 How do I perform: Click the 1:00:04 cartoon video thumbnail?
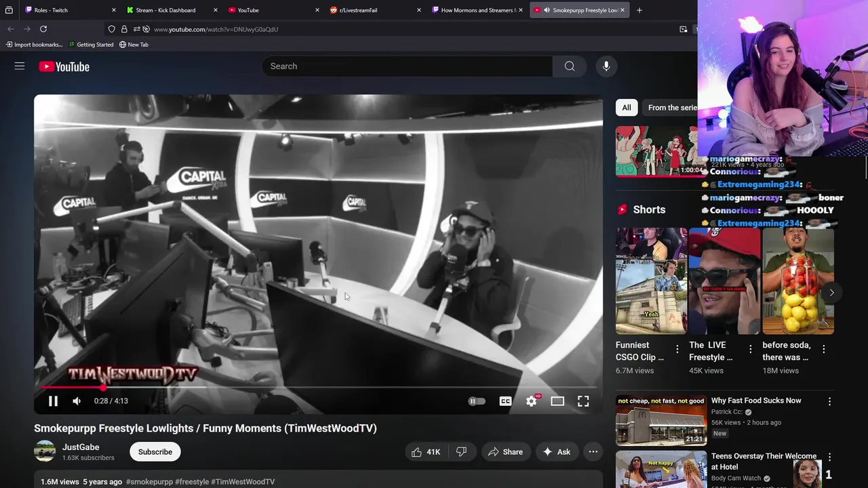click(656, 150)
